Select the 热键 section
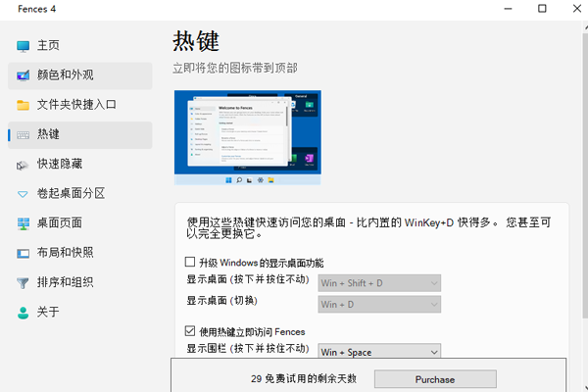The width and height of the screenshot is (588, 392). (80, 134)
